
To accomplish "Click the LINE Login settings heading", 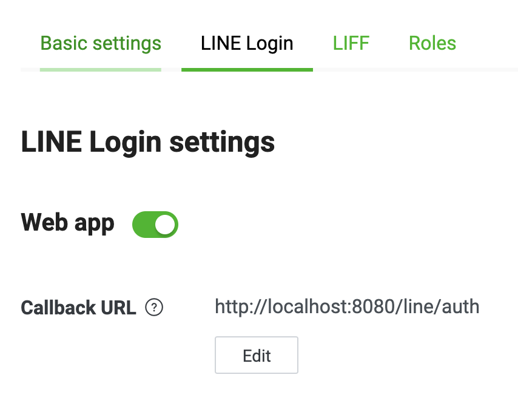I will (x=147, y=143).
